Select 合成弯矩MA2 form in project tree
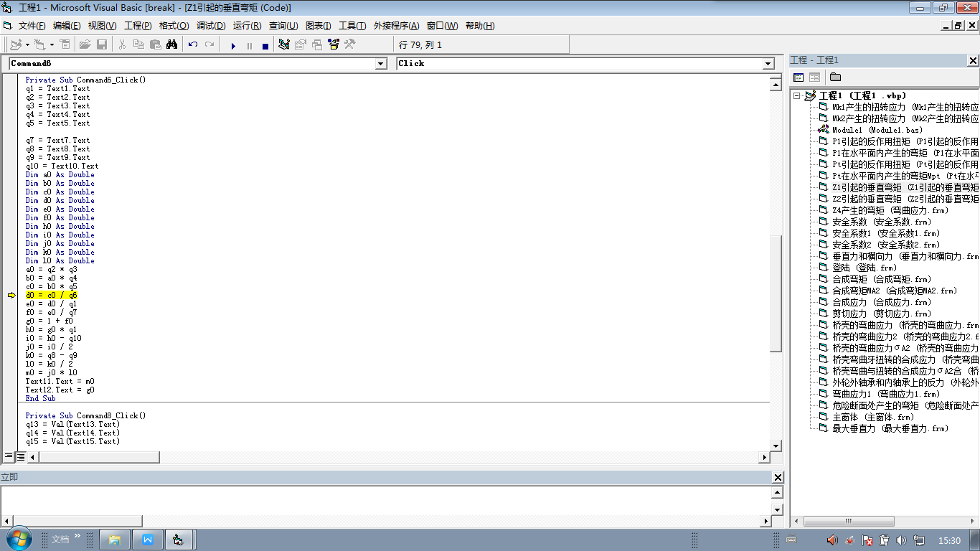This screenshot has width=980, height=551. (895, 291)
